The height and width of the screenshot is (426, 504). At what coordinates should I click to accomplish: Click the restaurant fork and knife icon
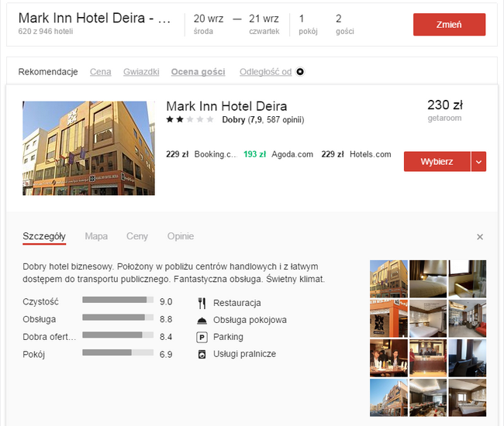[x=202, y=303]
